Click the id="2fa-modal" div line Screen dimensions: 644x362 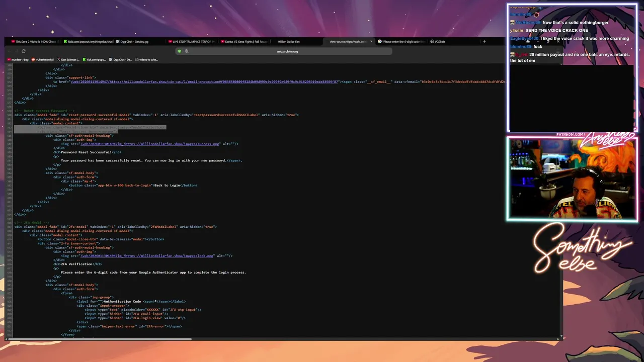tap(115, 227)
